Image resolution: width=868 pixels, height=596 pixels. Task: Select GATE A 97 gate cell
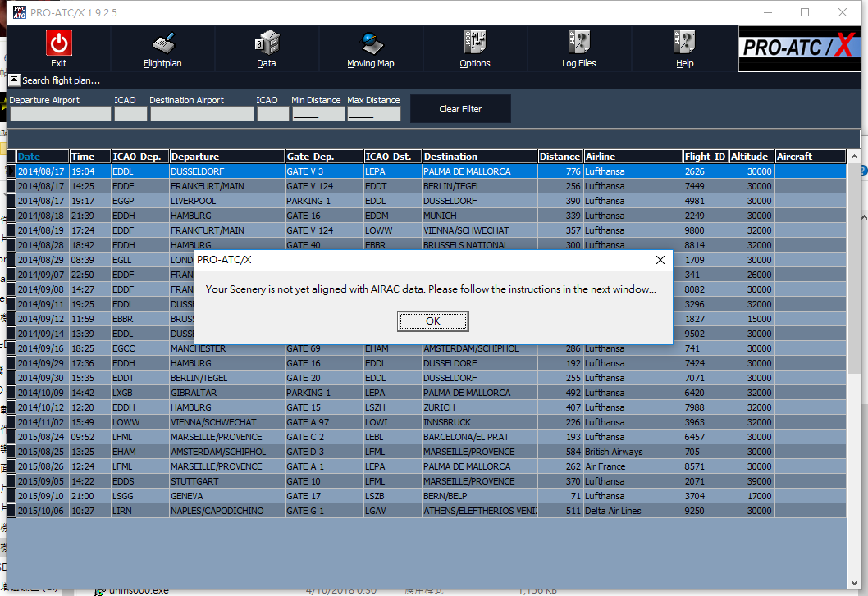tap(324, 422)
